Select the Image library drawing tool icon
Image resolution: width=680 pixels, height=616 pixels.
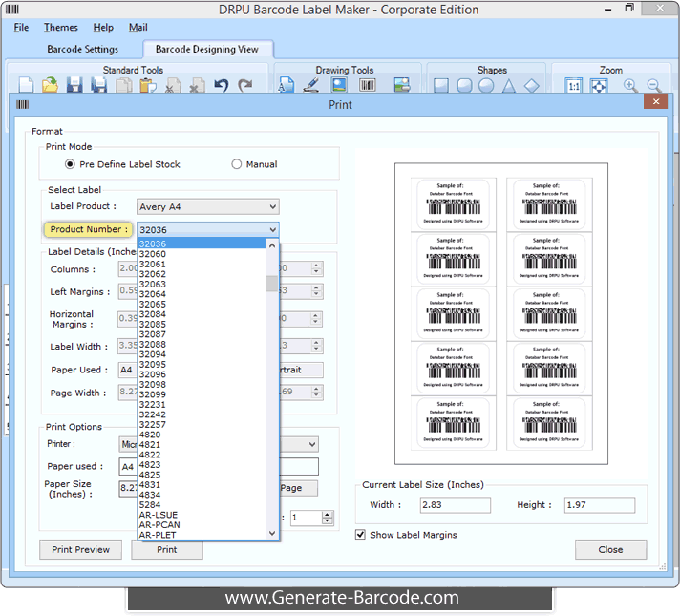(402, 85)
